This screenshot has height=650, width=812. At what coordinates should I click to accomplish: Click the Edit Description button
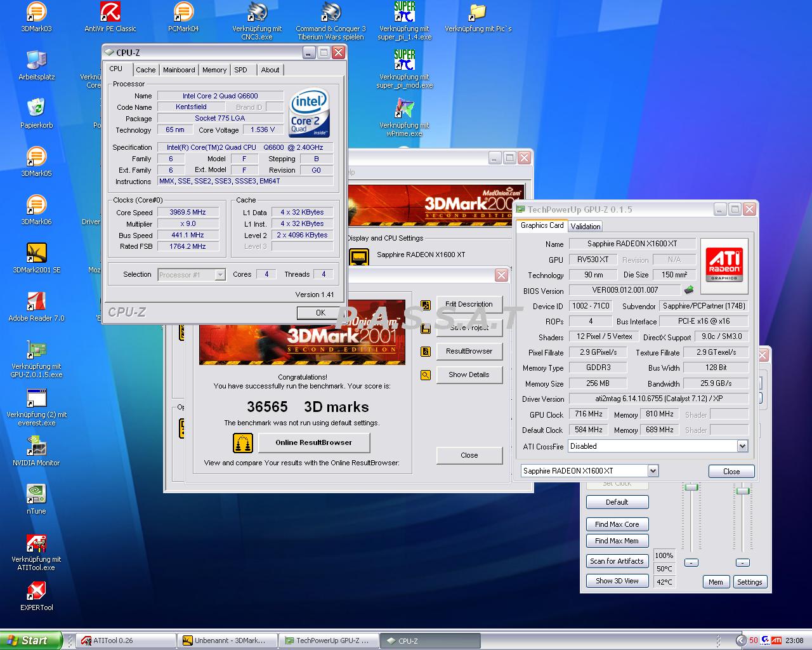coord(469,304)
